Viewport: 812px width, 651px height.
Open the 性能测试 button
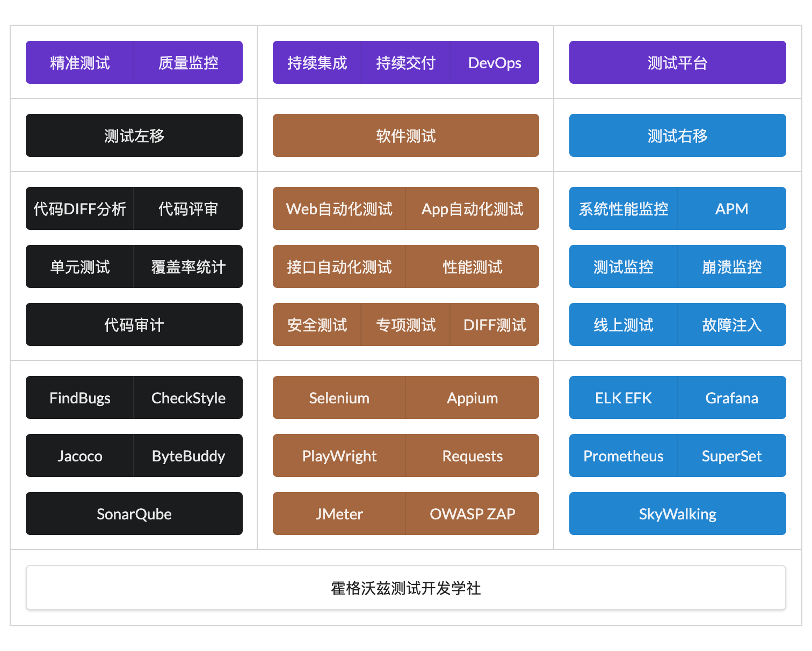(473, 266)
